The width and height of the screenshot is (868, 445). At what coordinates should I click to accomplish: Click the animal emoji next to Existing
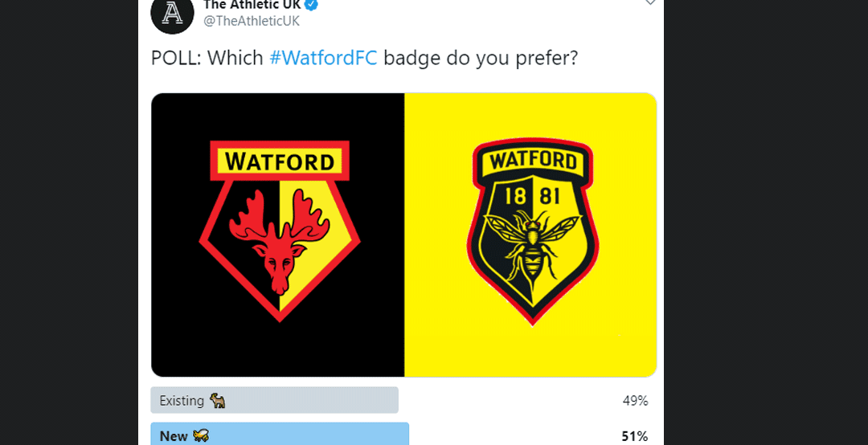[217, 400]
